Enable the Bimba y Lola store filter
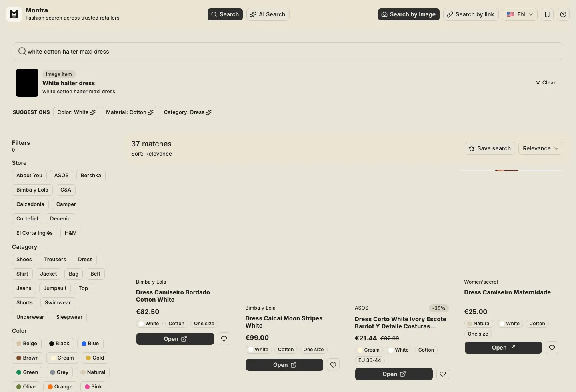 (x=32, y=190)
